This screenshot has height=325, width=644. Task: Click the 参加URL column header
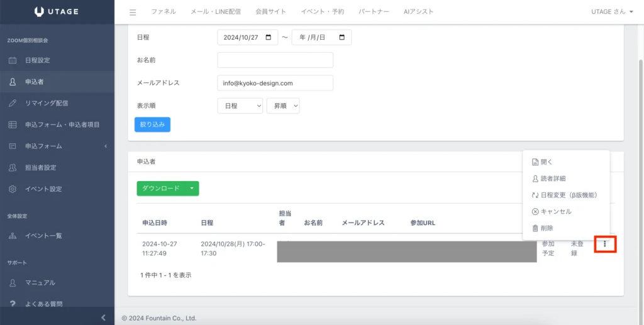423,223
